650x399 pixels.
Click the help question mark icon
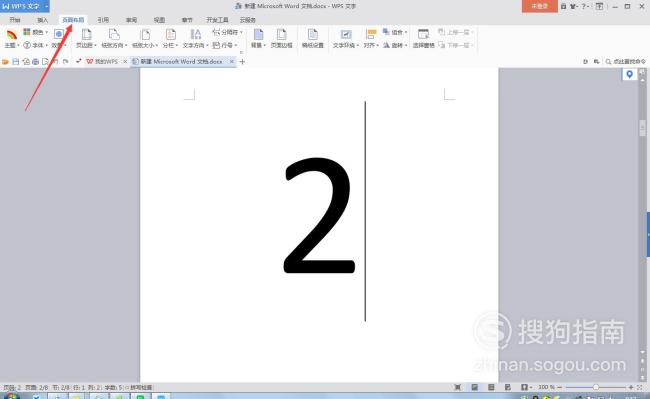point(583,6)
